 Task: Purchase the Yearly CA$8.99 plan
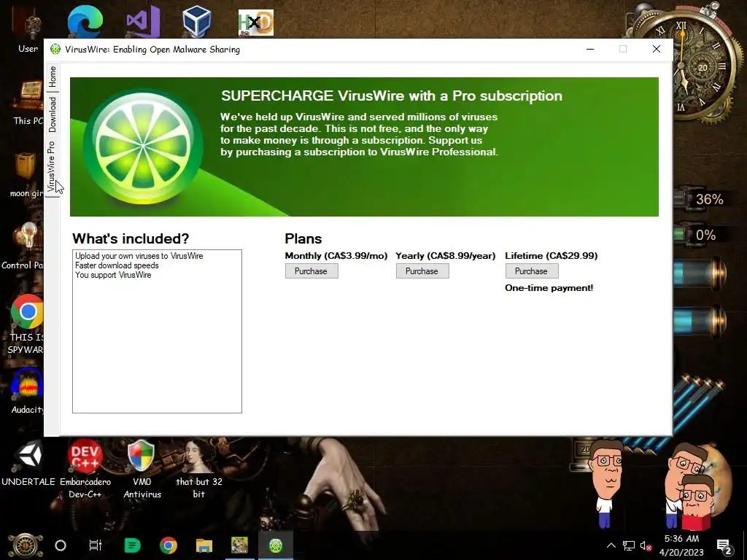click(422, 271)
